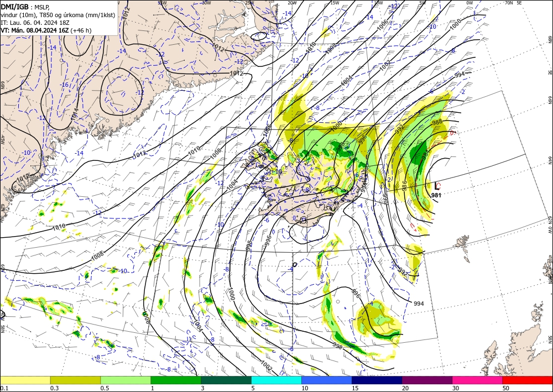Pick the cyan 5 mm legend swatch

tap(276, 380)
